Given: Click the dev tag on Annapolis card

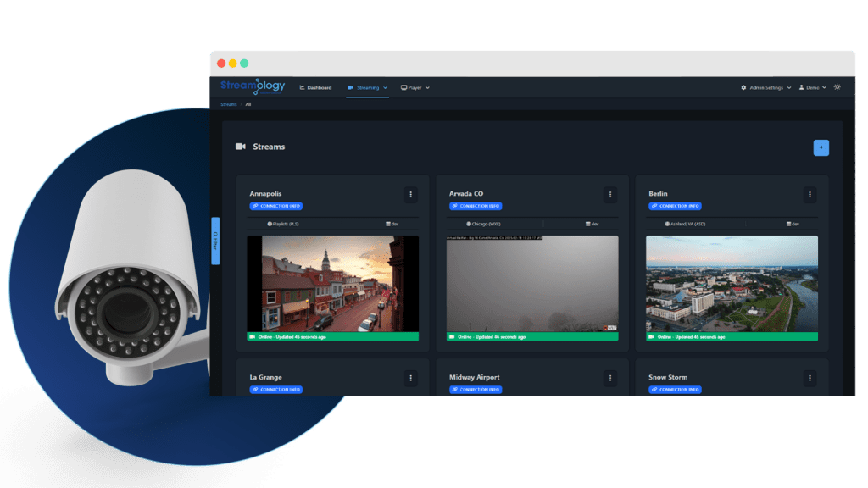Looking at the screenshot, I should point(392,224).
